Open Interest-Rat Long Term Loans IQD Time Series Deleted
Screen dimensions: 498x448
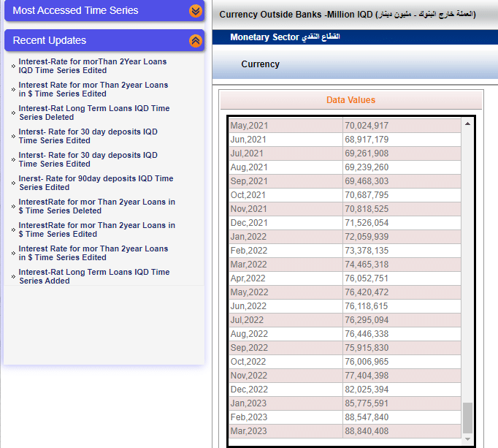[93, 113]
